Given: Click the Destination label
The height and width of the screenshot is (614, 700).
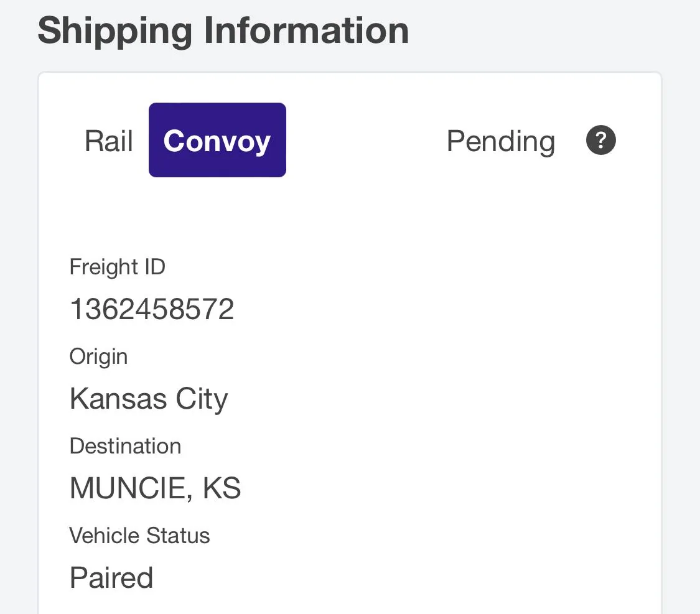Looking at the screenshot, I should [x=125, y=446].
